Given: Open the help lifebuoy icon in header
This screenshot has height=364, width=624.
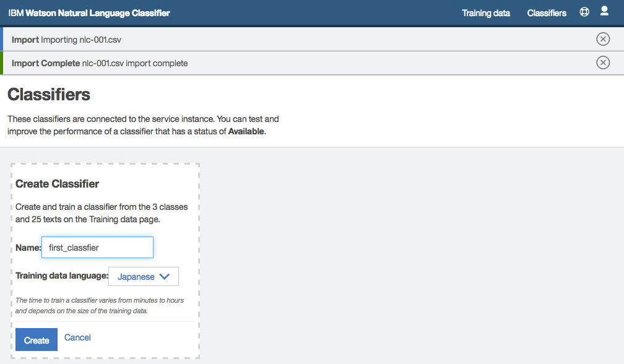Looking at the screenshot, I should click(x=584, y=12).
